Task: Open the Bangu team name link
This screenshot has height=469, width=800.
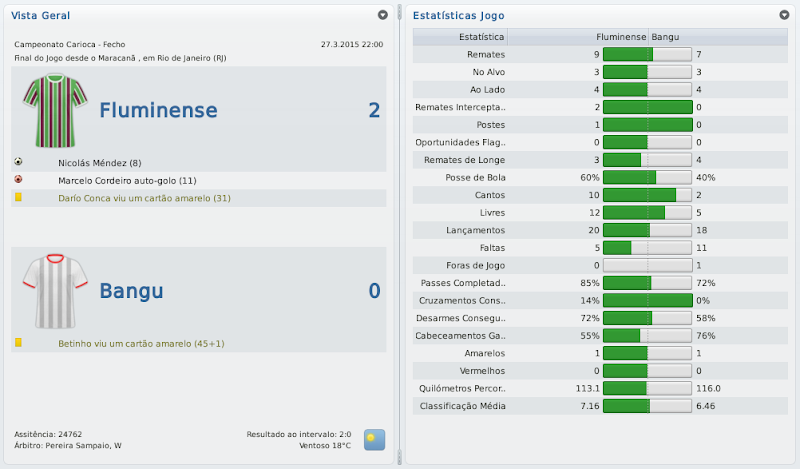Action: pyautogui.click(x=131, y=291)
